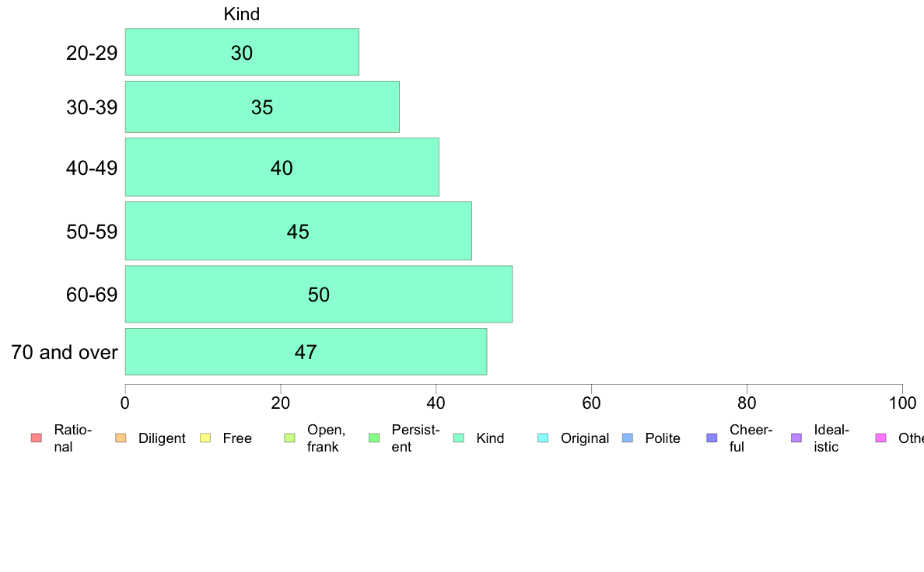Select the Kind legend swatch
Screen dimensions: 924x572
pos(458,438)
